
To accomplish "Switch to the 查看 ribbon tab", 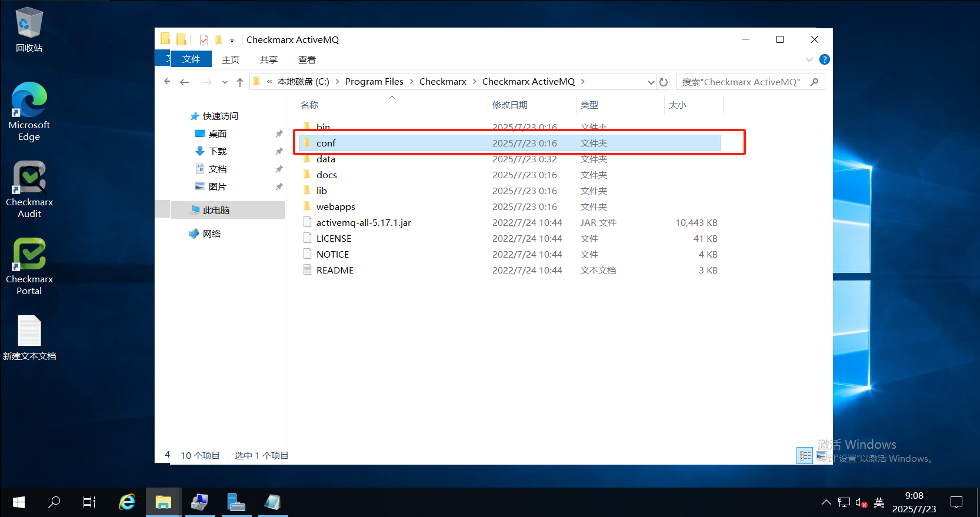I will pyautogui.click(x=307, y=59).
